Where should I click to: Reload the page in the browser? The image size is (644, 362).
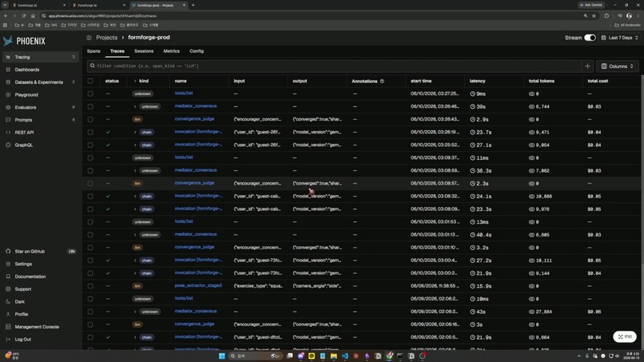(x=24, y=16)
